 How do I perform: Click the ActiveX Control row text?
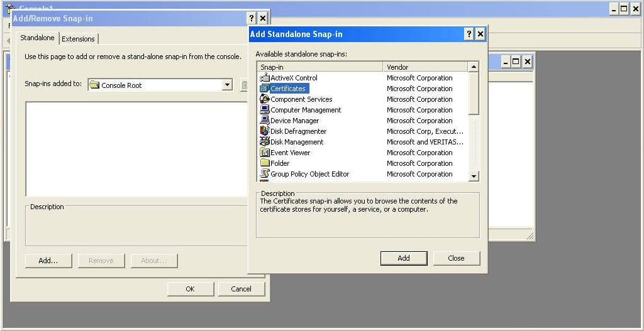294,78
